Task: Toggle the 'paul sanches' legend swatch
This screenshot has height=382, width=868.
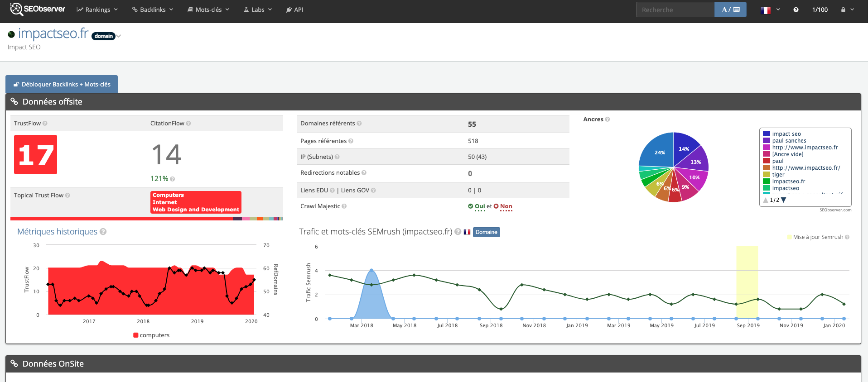Action: (767, 140)
